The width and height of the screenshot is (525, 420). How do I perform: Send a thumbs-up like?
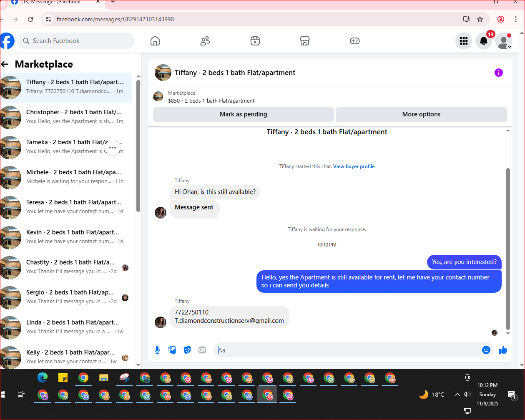(x=503, y=350)
